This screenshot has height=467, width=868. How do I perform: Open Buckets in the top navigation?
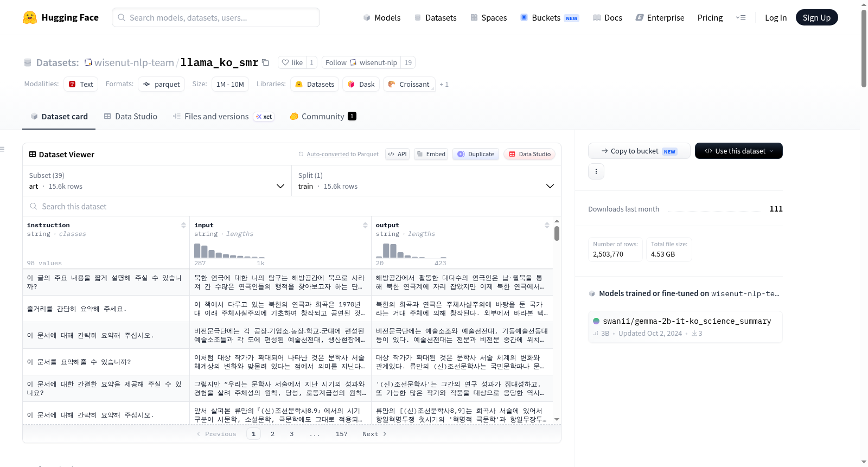point(549,17)
